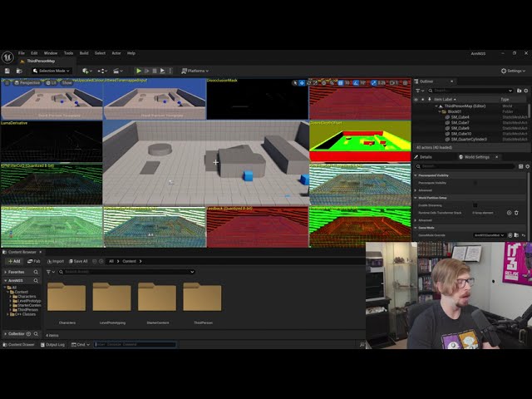Toggle the Enable Streaming checkbox

click(x=475, y=204)
